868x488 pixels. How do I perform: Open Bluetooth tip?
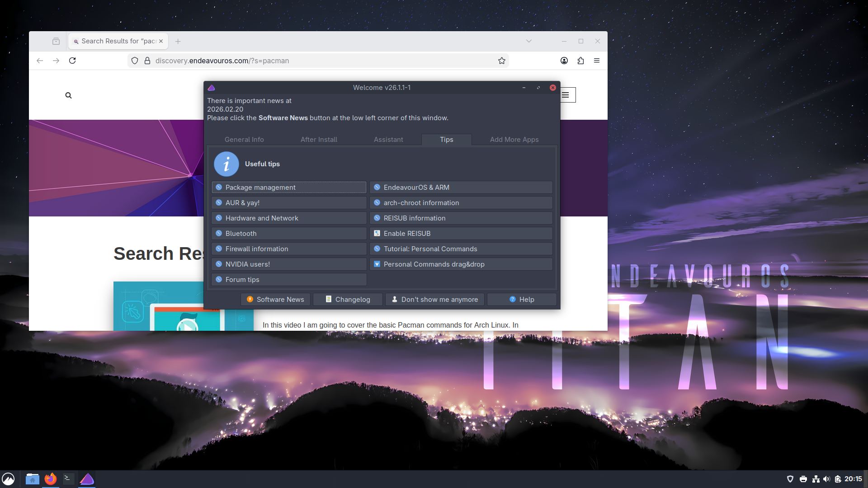pyautogui.click(x=289, y=233)
